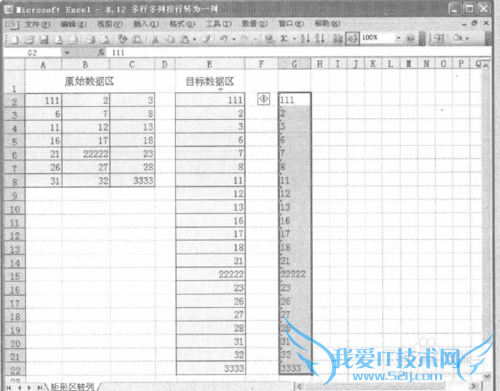Select column A by its header
Screen dimensions: 500x391
(43, 64)
